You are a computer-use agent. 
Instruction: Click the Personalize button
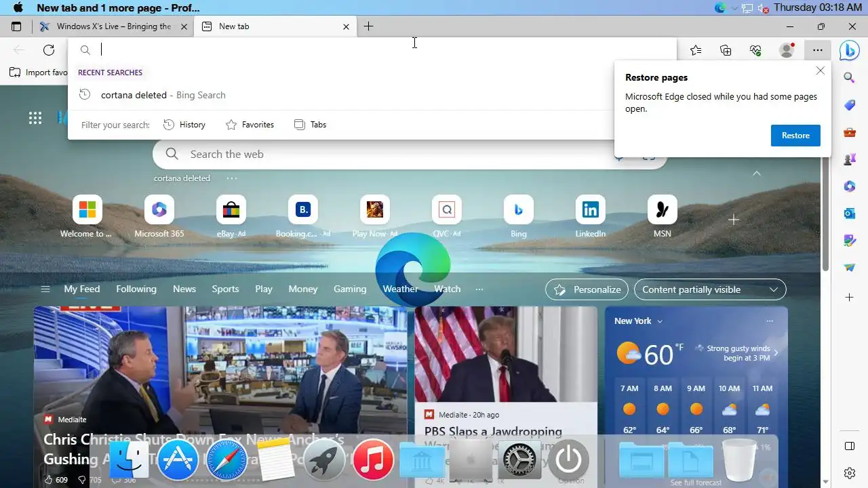tap(587, 289)
